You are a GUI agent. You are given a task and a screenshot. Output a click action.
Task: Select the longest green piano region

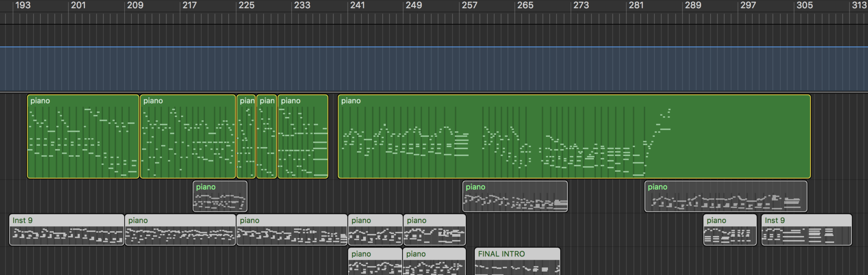click(574, 136)
